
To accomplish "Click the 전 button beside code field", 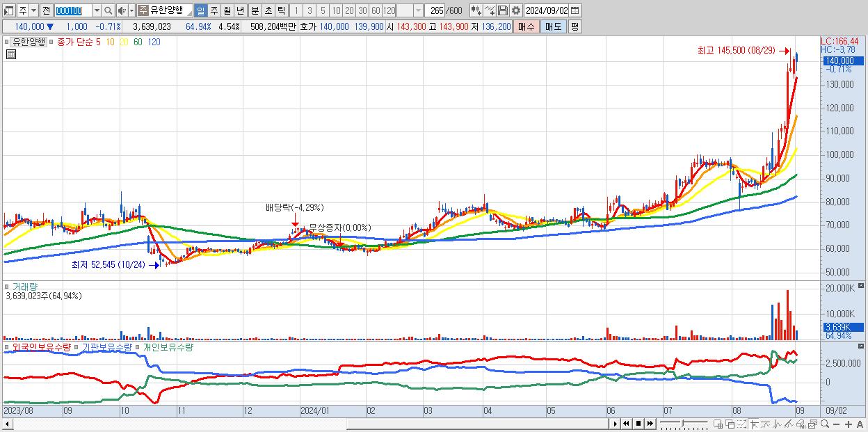I will click(x=46, y=10).
